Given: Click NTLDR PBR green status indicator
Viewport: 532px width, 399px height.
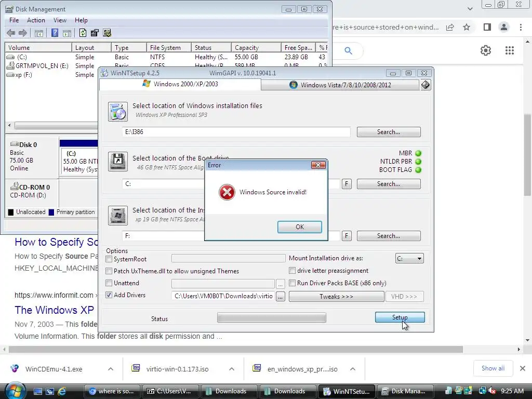Looking at the screenshot, I should (x=418, y=162).
